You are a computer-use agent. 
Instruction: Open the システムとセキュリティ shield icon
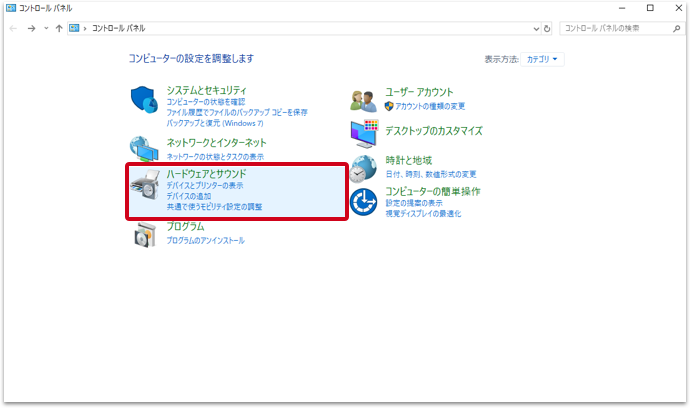coord(144,100)
